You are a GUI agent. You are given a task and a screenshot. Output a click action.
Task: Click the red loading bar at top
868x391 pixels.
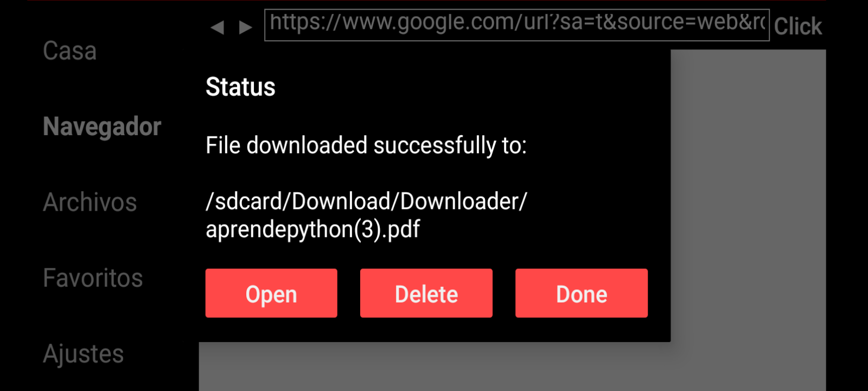point(427,1)
